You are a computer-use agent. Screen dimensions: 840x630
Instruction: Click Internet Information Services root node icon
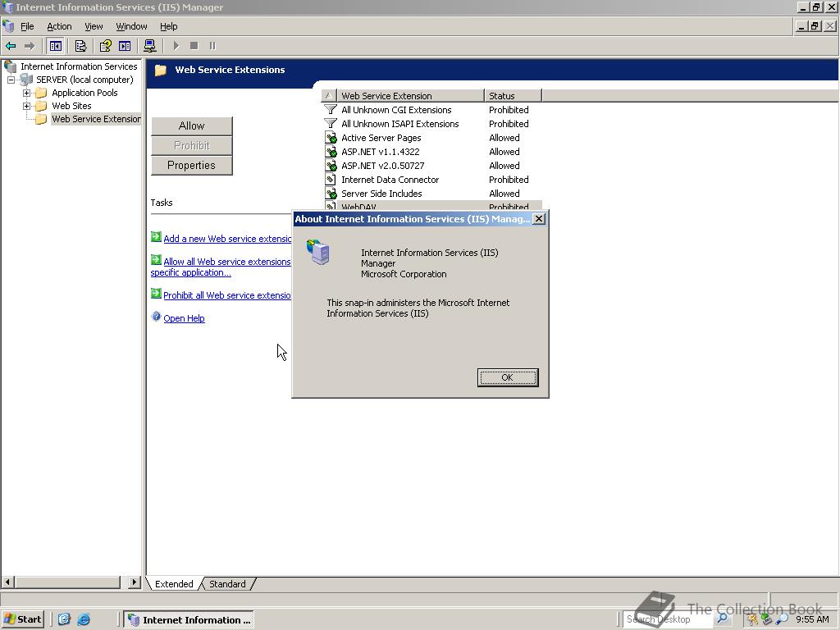click(10, 66)
